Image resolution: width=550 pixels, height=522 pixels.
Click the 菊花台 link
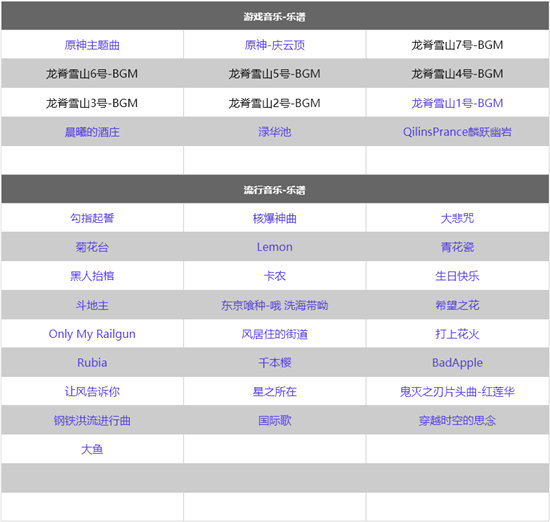(x=92, y=247)
